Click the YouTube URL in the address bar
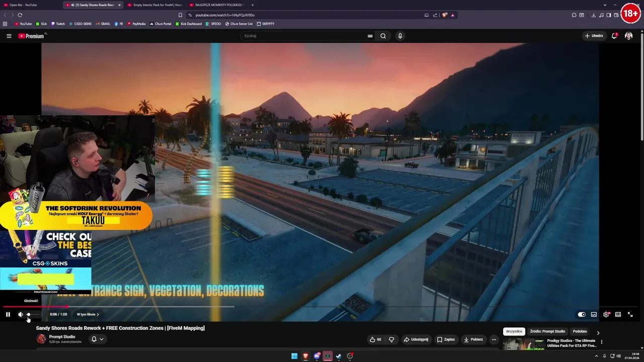The height and width of the screenshot is (362, 644). pyautogui.click(x=225, y=15)
